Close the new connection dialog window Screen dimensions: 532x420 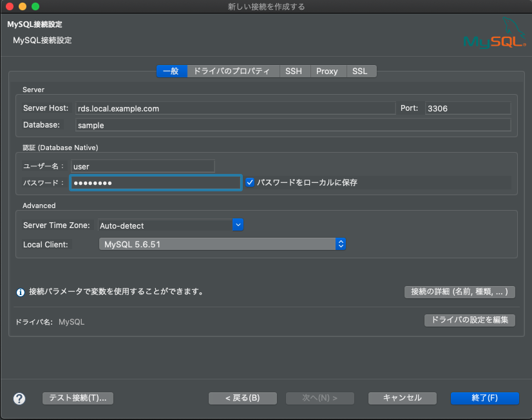click(x=10, y=6)
